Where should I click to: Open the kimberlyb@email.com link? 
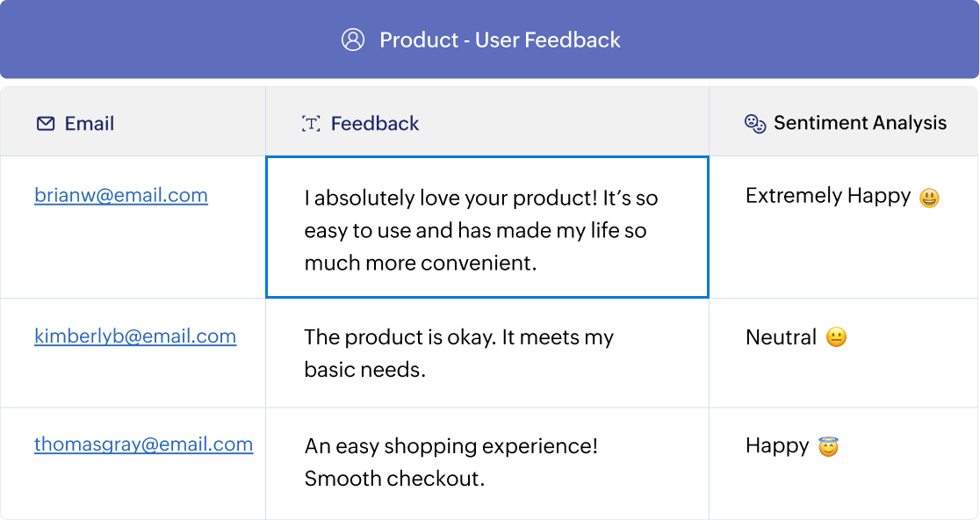click(x=135, y=336)
